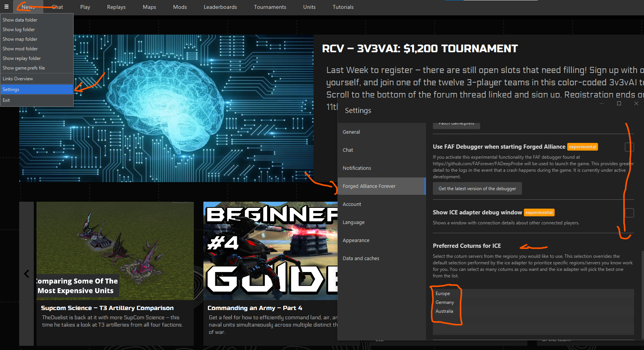Open Chat settings category
This screenshot has width=644, height=350.
(x=381, y=150)
